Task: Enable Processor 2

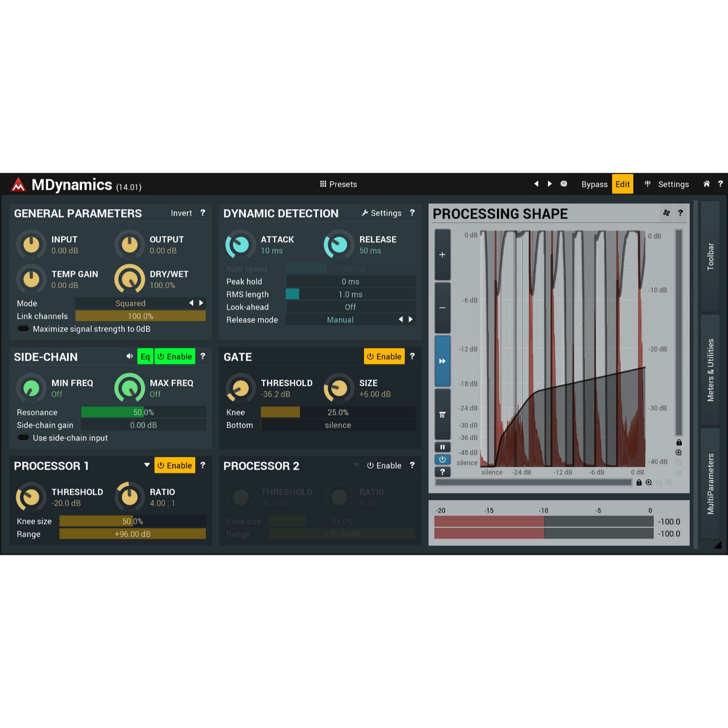Action: coord(384,465)
